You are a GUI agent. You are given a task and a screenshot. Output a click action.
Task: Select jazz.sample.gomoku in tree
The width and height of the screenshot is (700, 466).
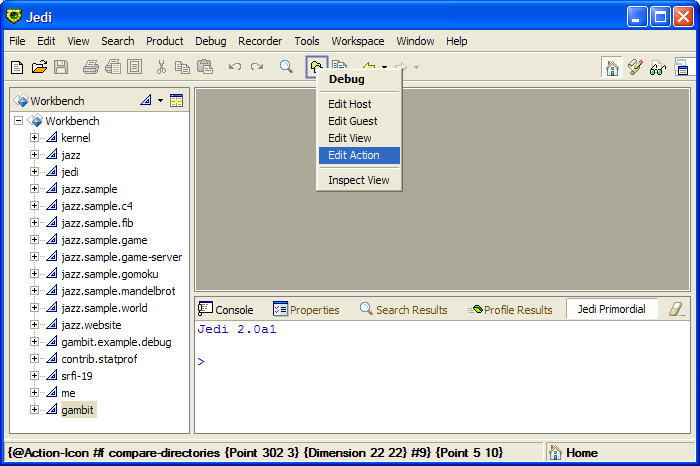pyautogui.click(x=110, y=274)
